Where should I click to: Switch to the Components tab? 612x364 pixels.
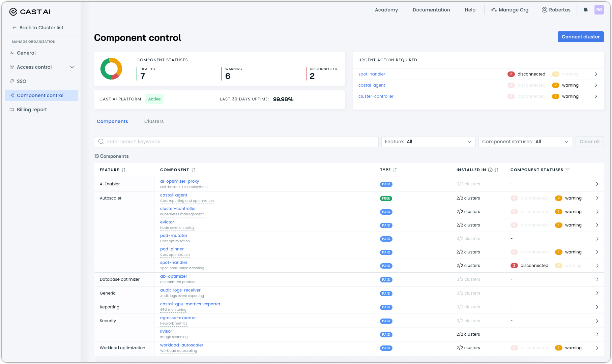(x=112, y=121)
